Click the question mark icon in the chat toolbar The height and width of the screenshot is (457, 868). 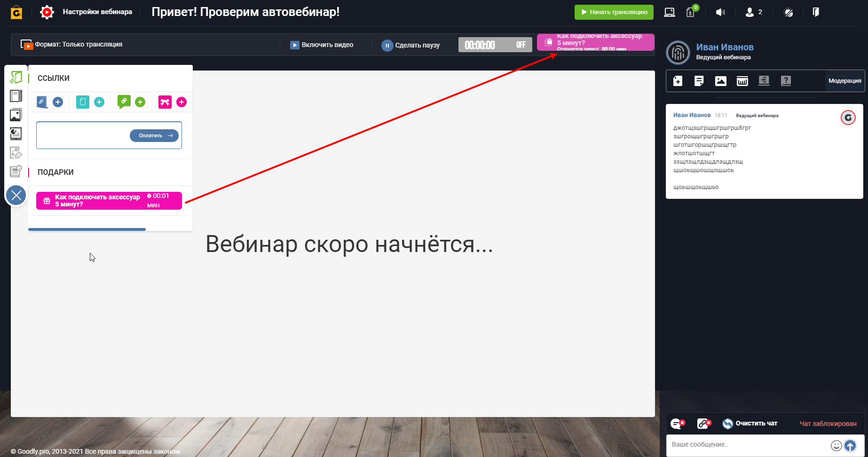point(786,81)
